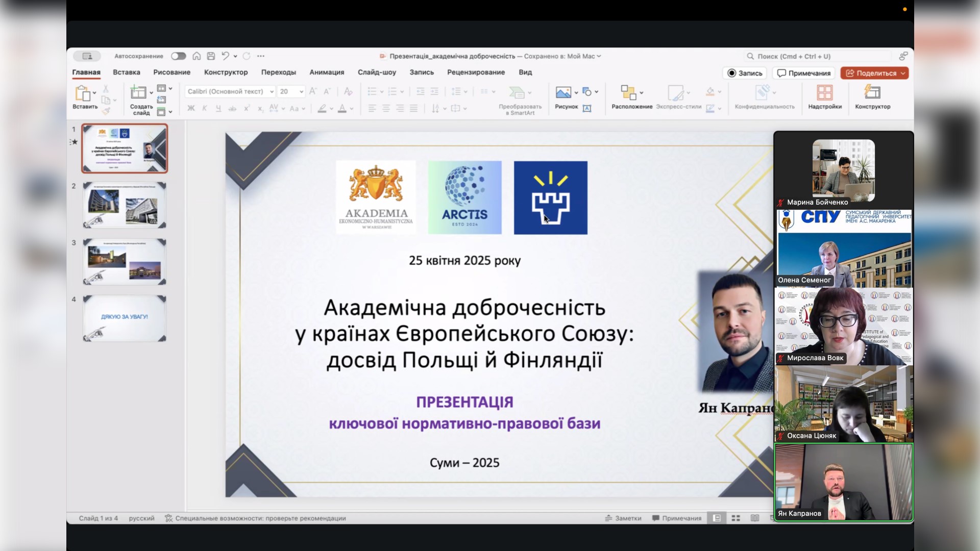The width and height of the screenshot is (980, 551).
Task: Click the Undo arrow icon
Action: pyautogui.click(x=225, y=56)
